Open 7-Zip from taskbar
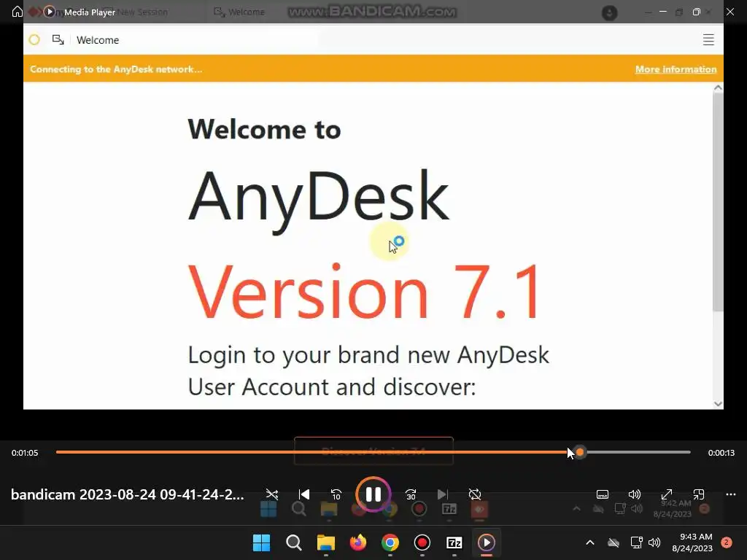 454,542
